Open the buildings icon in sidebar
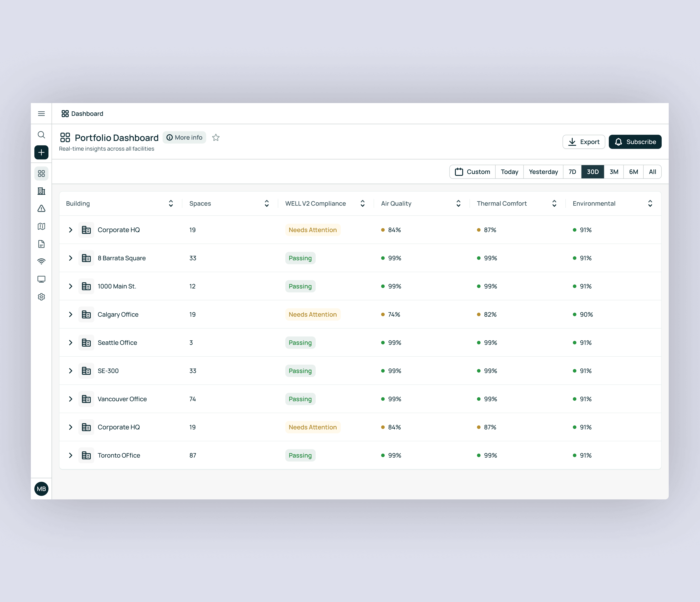This screenshot has height=602, width=700. pyautogui.click(x=41, y=191)
